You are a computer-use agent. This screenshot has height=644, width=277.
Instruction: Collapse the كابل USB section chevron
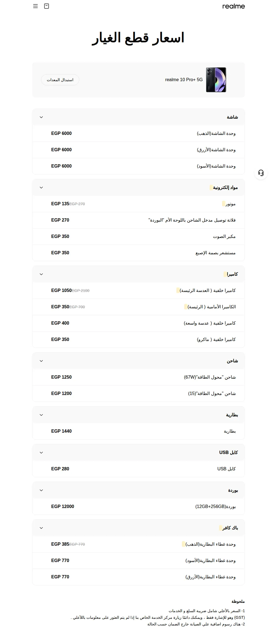point(41,453)
